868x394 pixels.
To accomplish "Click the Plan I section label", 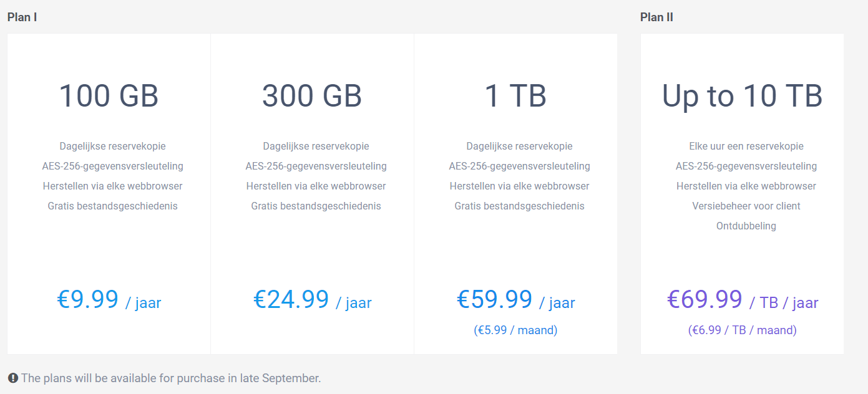I will [x=22, y=17].
